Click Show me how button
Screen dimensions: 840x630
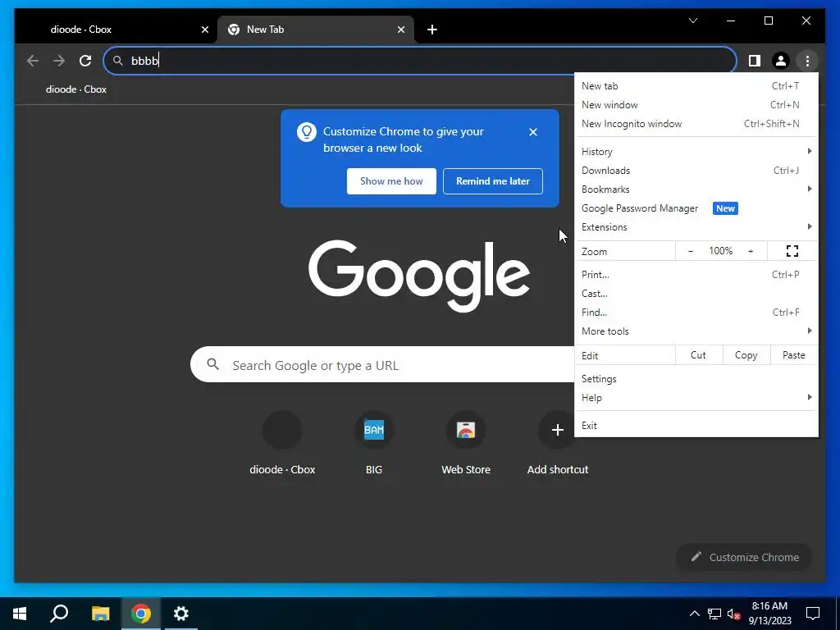click(x=391, y=181)
